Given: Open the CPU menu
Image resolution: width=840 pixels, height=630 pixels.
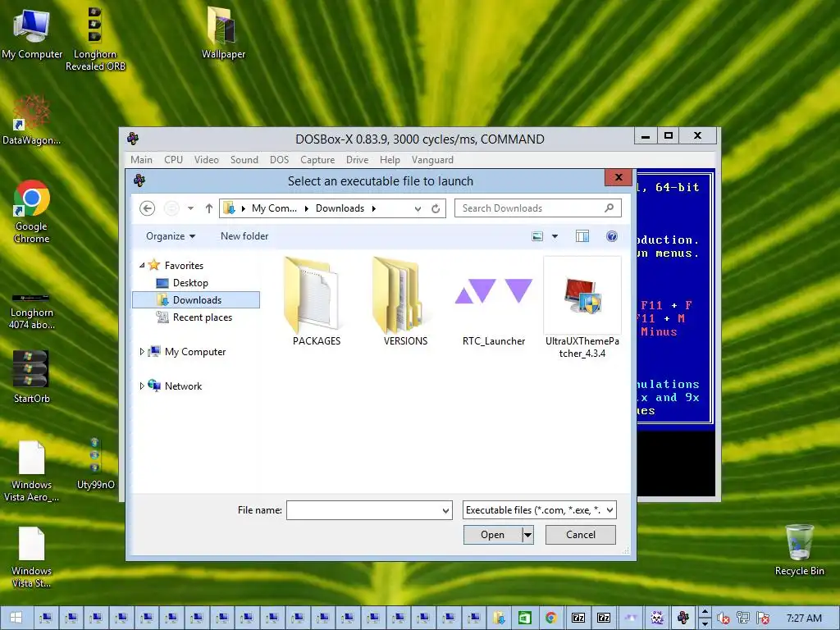Looking at the screenshot, I should [x=174, y=160].
